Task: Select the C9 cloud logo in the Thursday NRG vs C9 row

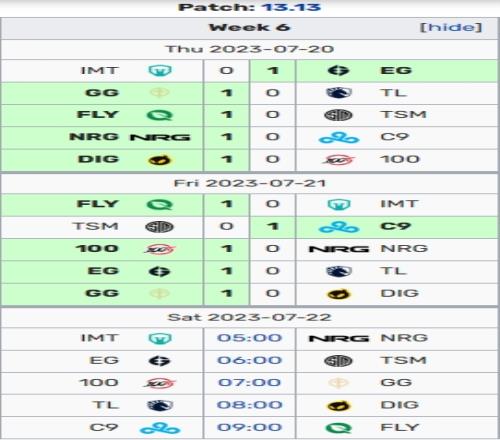Action: point(339,137)
